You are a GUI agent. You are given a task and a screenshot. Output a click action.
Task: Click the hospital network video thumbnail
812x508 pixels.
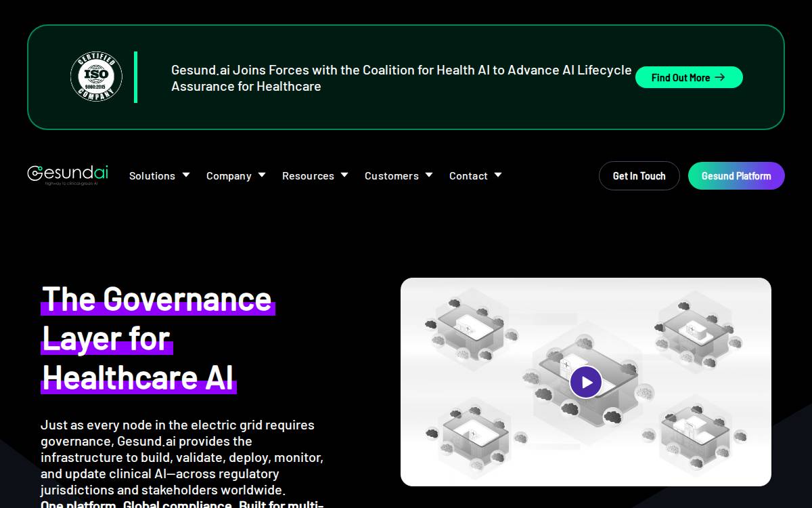point(586,382)
